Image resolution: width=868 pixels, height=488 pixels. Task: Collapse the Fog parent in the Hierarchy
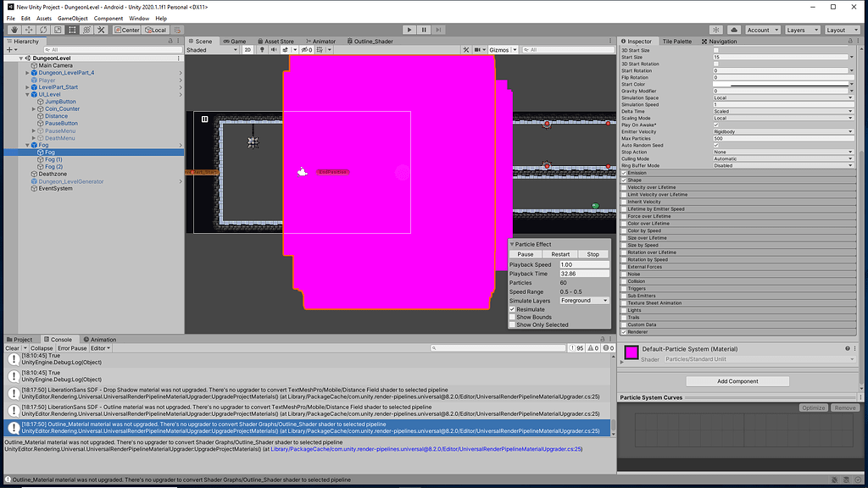(x=28, y=145)
